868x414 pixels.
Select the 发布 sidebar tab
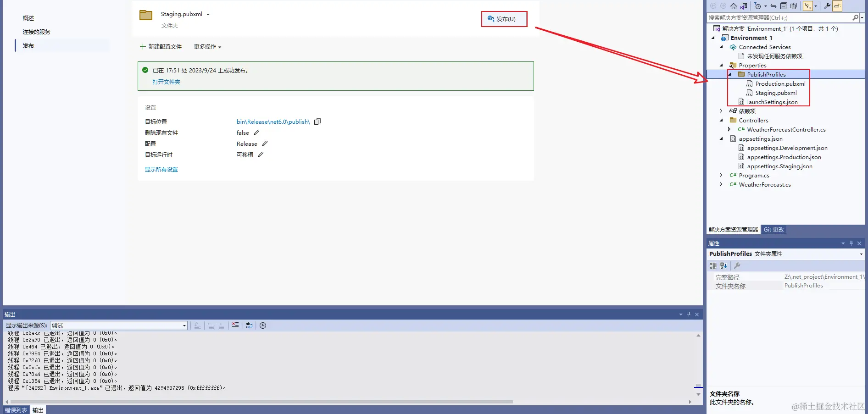coord(28,46)
